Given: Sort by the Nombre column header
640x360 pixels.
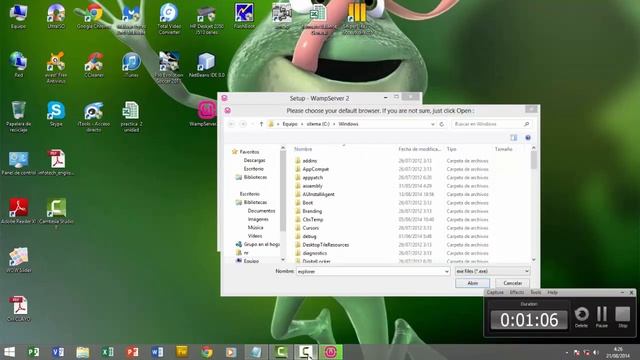Looking at the screenshot, I should tap(303, 149).
